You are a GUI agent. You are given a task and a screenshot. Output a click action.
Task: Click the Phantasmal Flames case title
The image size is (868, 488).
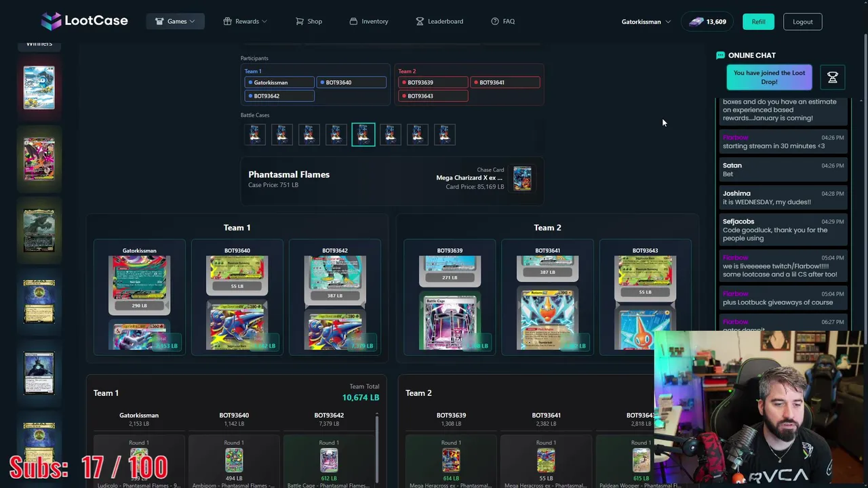pyautogui.click(x=289, y=174)
